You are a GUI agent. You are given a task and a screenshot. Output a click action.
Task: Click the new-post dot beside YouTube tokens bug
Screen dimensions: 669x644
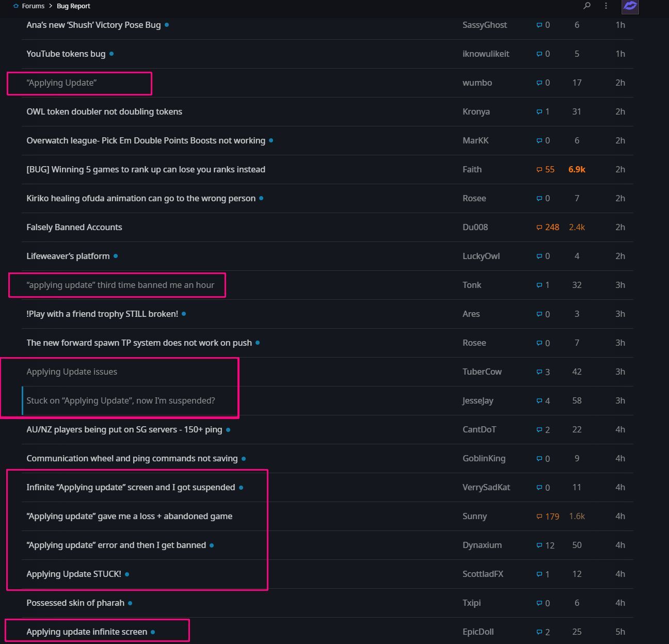(x=111, y=54)
